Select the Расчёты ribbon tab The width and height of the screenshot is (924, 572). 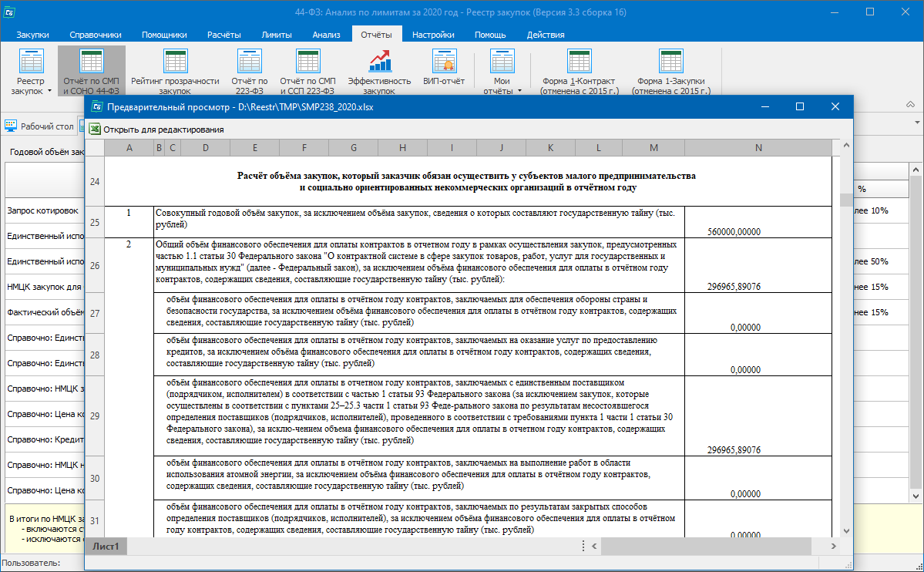click(x=224, y=35)
